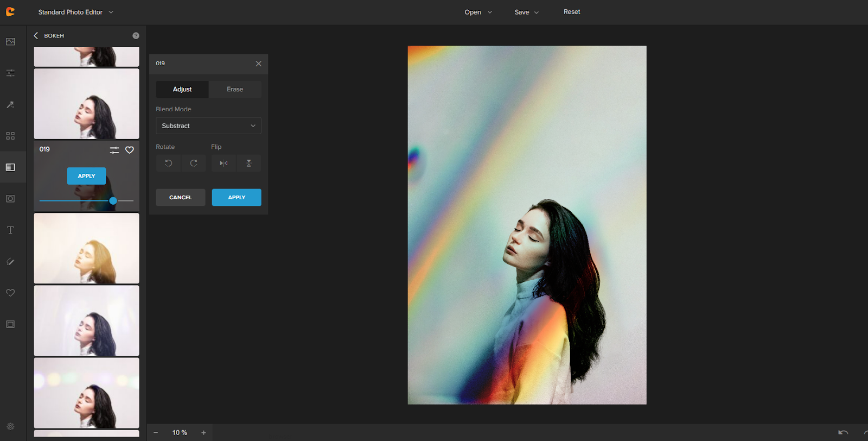The width and height of the screenshot is (868, 441).
Task: Select the Adjust tab
Action: [x=182, y=89]
